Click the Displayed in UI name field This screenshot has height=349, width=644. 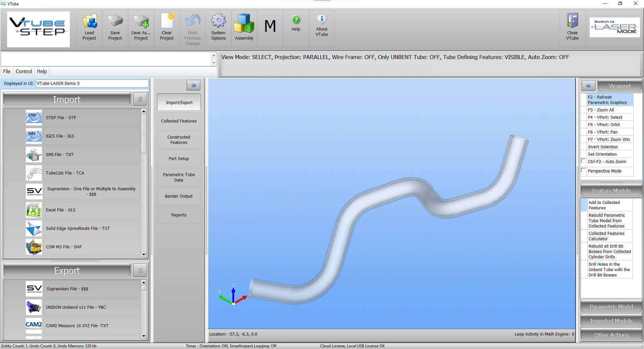point(92,84)
